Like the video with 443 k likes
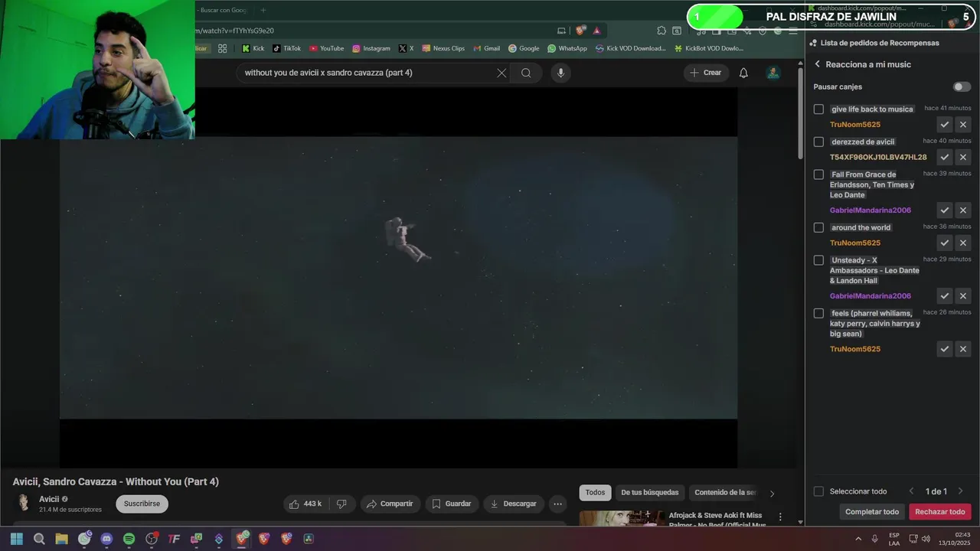 [305, 504]
